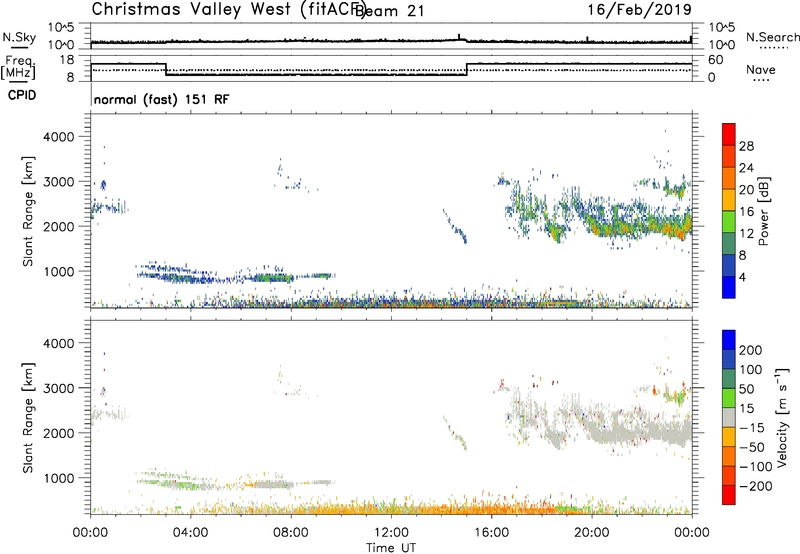Click the "100" label on the velocity colorbar

tap(751, 369)
